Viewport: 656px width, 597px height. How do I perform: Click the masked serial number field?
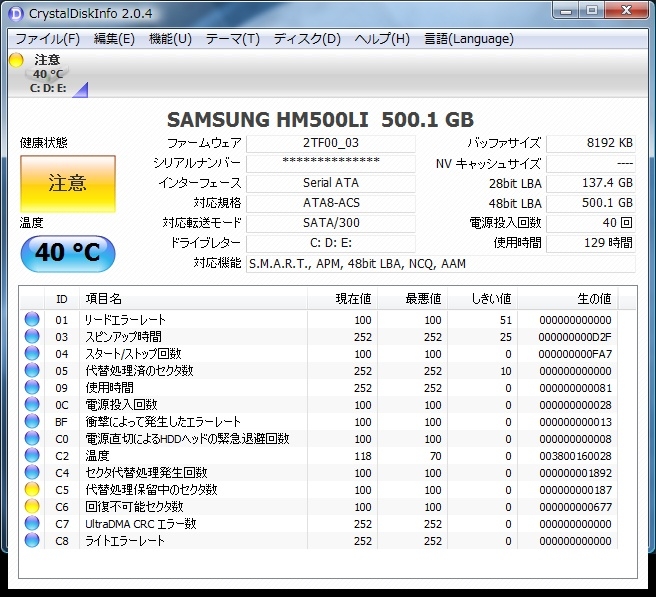click(x=331, y=163)
